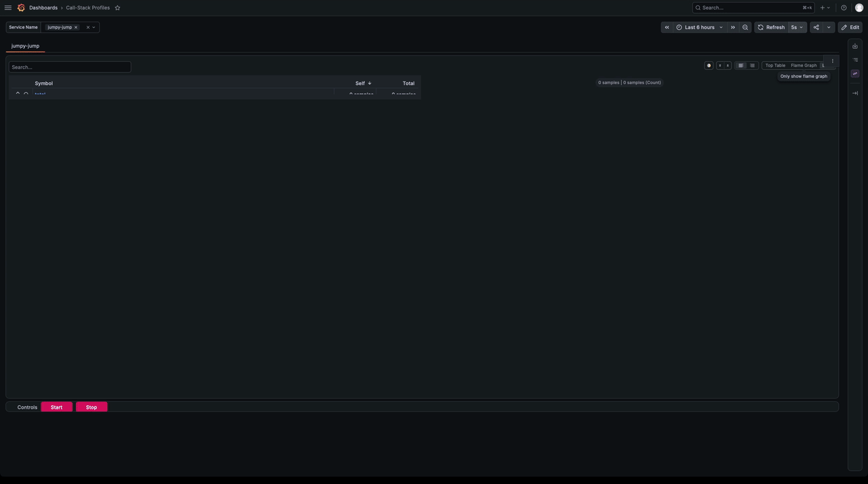The image size is (868, 484).
Task: Show only the Flame Graph view
Action: 804,66
